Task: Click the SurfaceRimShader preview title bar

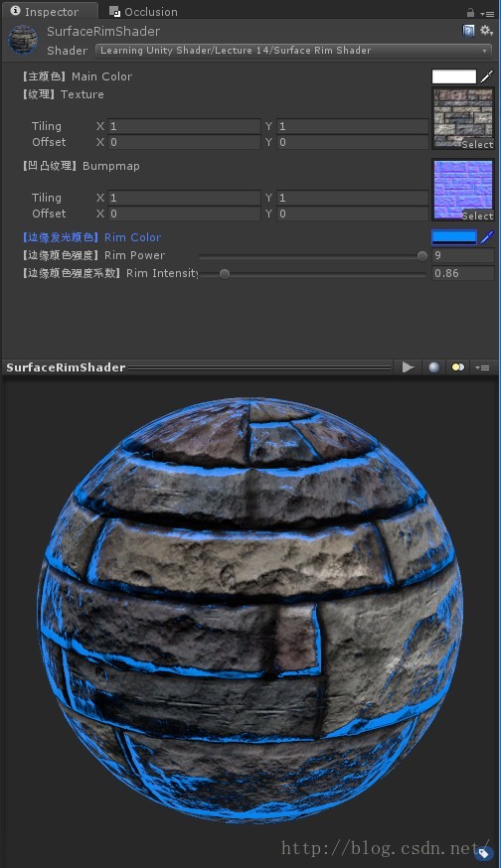Action: 199,367
